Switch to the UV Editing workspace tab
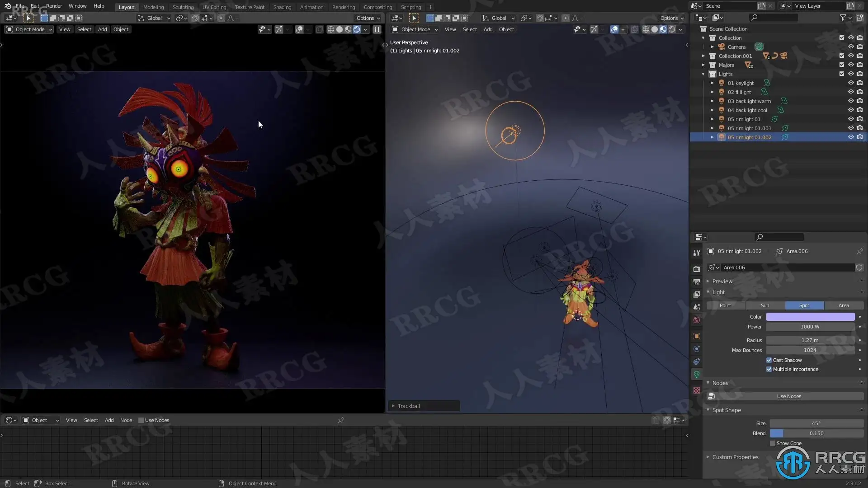This screenshot has width=868, height=488. [x=214, y=7]
